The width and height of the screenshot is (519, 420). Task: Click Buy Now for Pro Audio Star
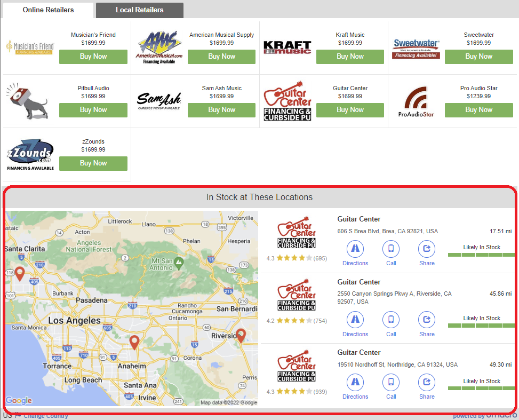pyautogui.click(x=478, y=110)
